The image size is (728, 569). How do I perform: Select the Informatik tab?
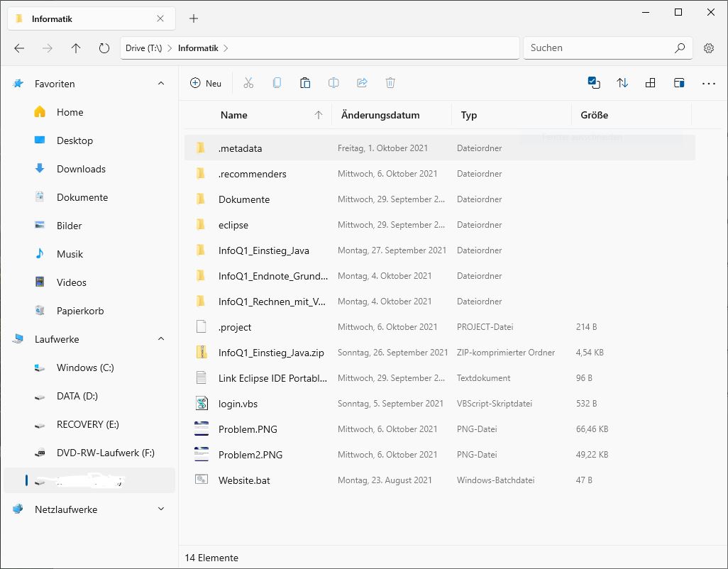92,18
